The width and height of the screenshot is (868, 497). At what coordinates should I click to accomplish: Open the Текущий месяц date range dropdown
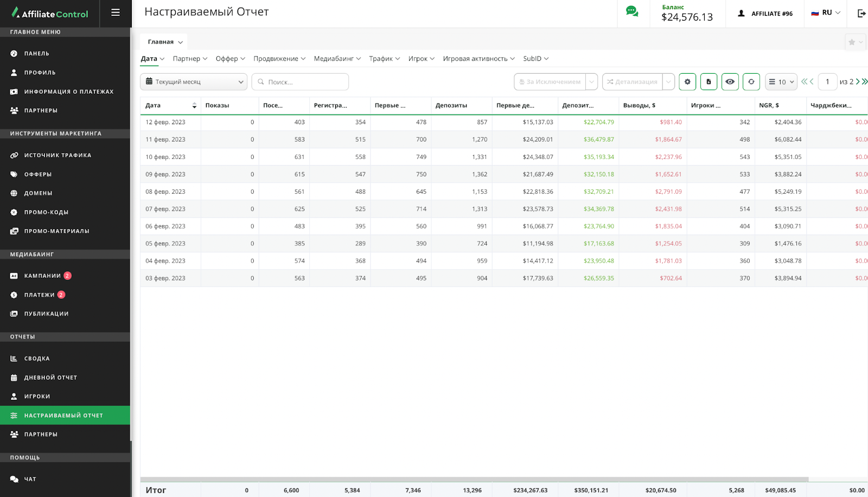point(194,82)
